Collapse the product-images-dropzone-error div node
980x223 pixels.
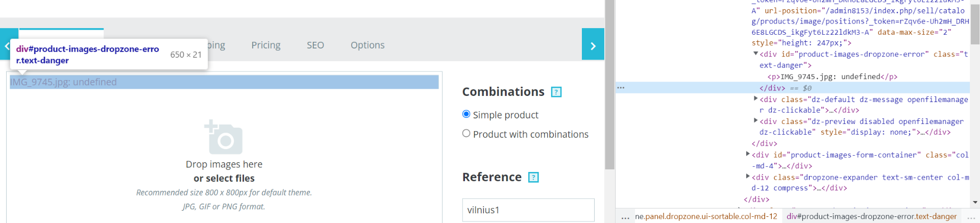(x=755, y=54)
